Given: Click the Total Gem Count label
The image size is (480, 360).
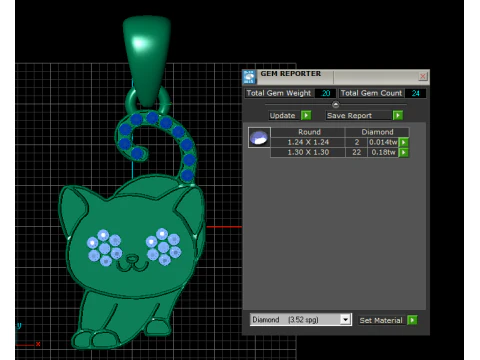Looking at the screenshot, I should point(371,93).
